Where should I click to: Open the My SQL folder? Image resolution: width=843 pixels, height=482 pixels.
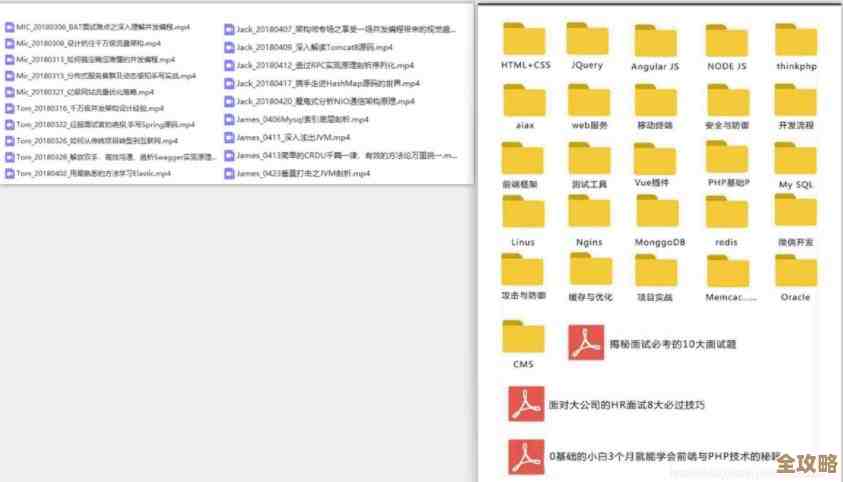pos(796,159)
